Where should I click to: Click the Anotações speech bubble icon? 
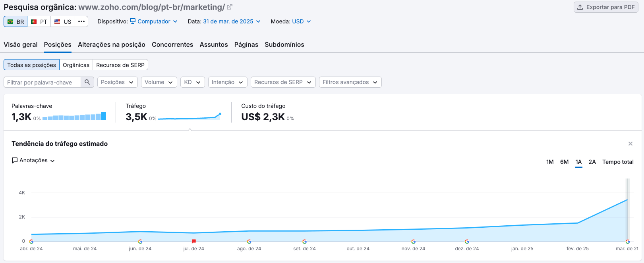15,160
